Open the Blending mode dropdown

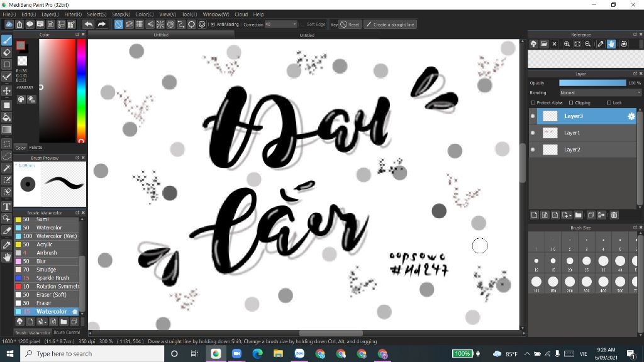tap(599, 93)
